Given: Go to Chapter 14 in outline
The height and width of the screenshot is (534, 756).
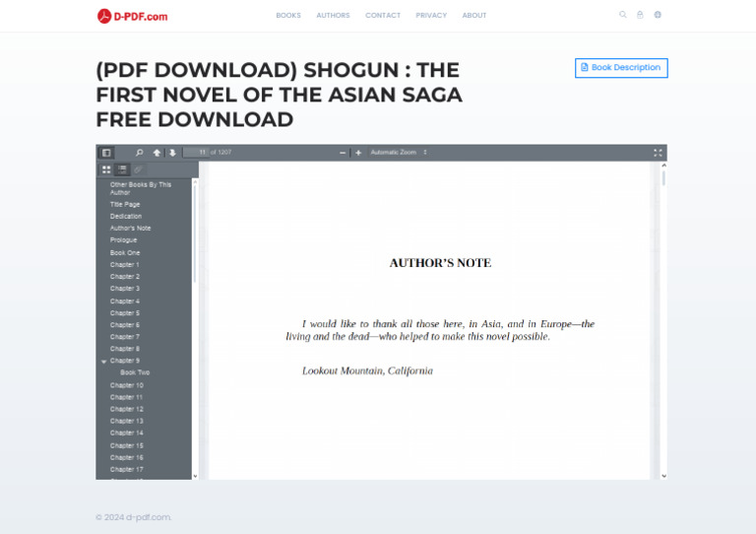Looking at the screenshot, I should click(126, 433).
